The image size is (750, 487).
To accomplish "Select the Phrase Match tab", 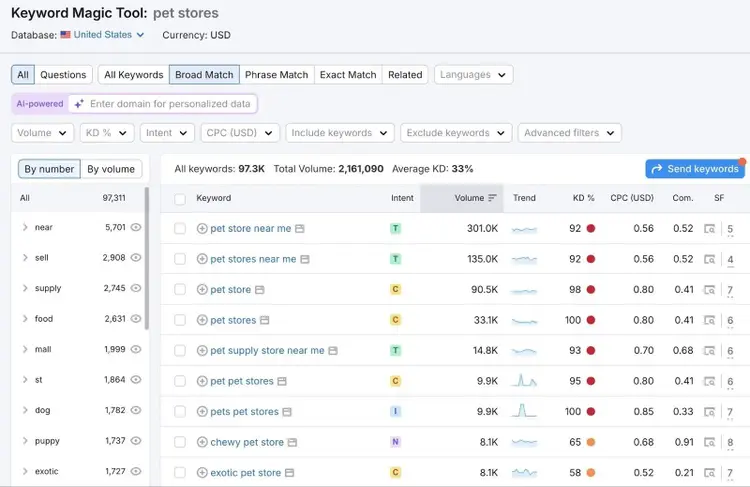I will (x=276, y=75).
